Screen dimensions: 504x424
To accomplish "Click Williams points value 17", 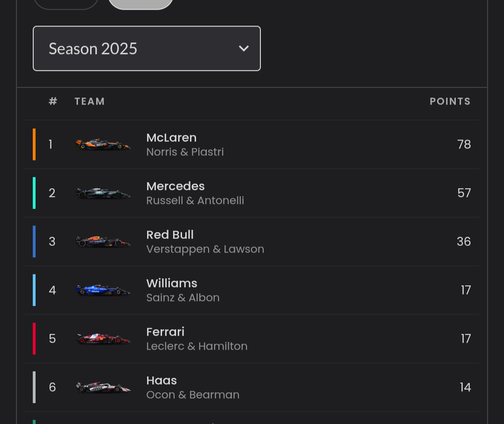I will (466, 290).
